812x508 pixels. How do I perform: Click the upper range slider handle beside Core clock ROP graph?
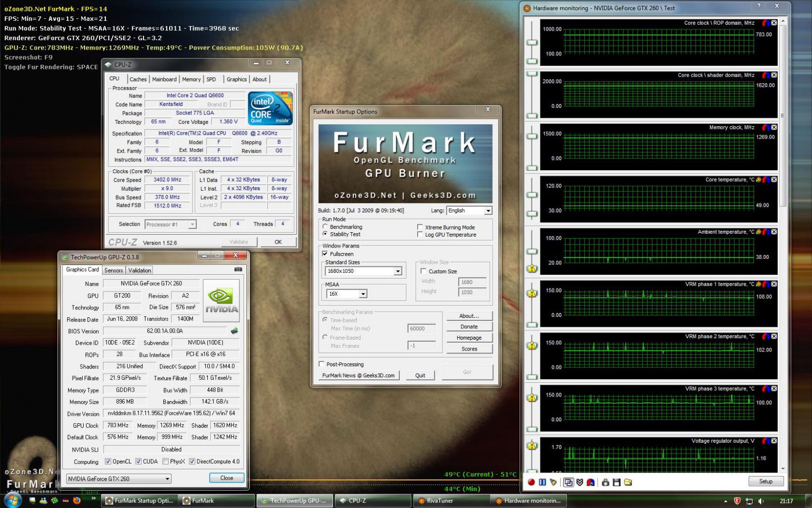coord(532,42)
